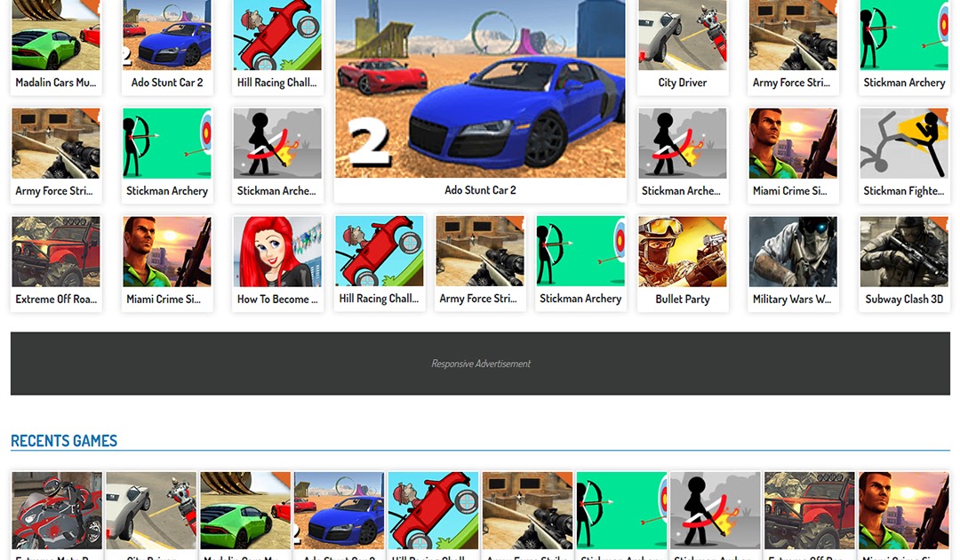The width and height of the screenshot is (960, 560).
Task: Click the City Driver title text
Action: 682,82
